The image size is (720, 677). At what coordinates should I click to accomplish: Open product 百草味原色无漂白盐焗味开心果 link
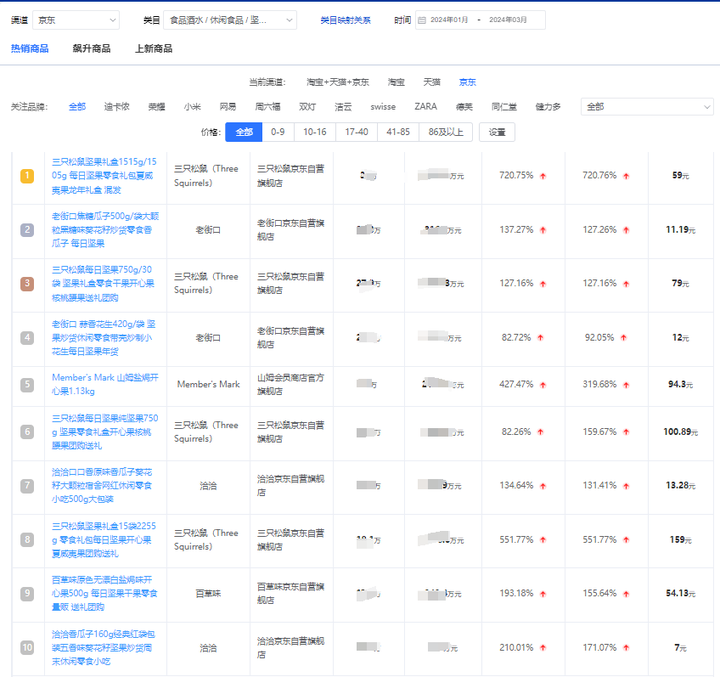point(105,593)
